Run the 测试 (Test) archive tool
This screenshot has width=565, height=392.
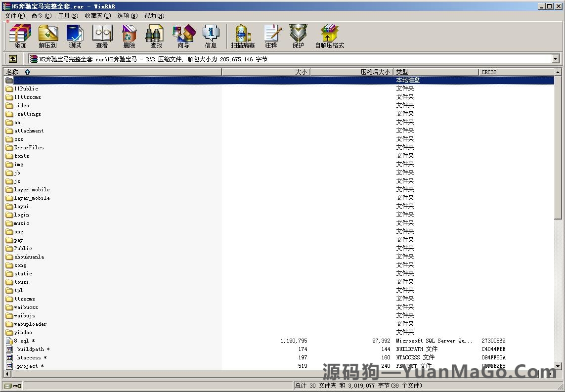tap(75, 37)
